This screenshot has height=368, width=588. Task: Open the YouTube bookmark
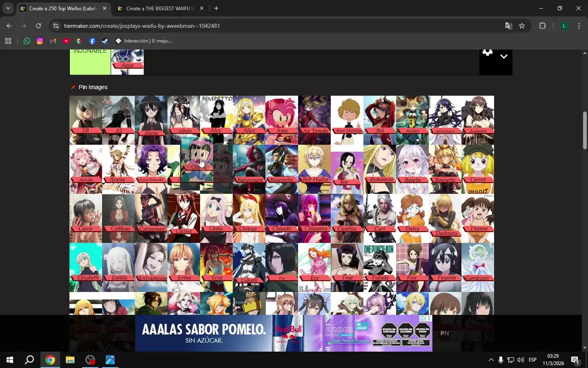pyautogui.click(x=66, y=41)
